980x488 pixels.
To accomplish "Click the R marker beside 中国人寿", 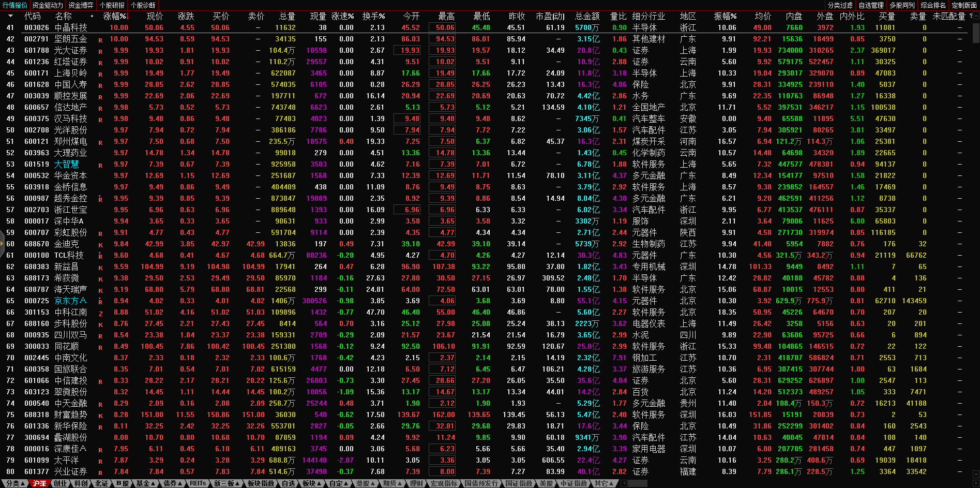I will tap(100, 85).
